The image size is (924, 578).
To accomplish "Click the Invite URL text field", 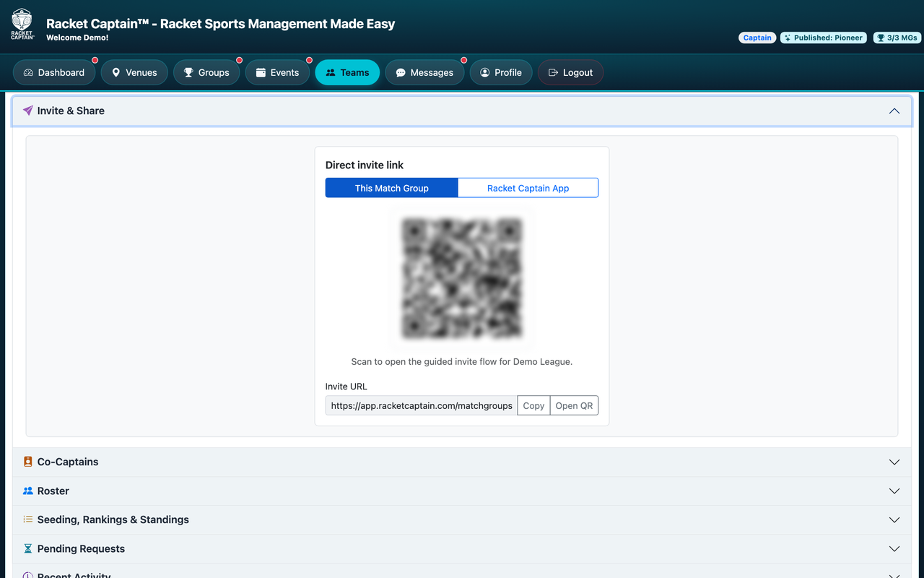I will click(422, 405).
